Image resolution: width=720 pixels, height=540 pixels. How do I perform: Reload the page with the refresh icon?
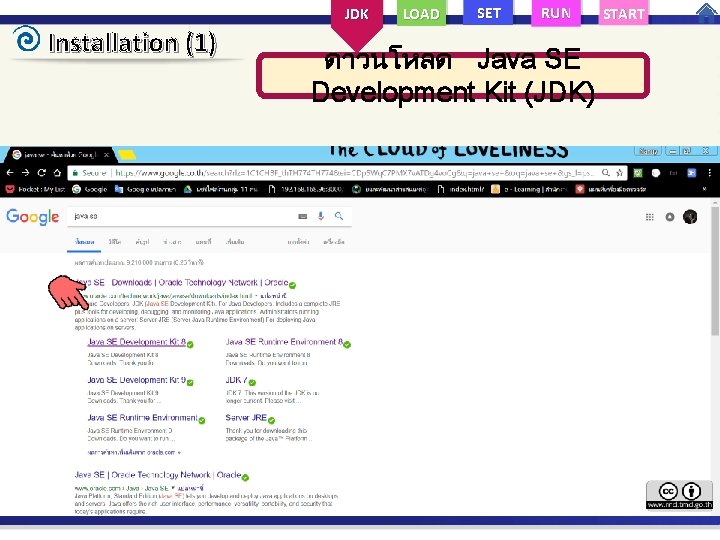click(x=41, y=173)
